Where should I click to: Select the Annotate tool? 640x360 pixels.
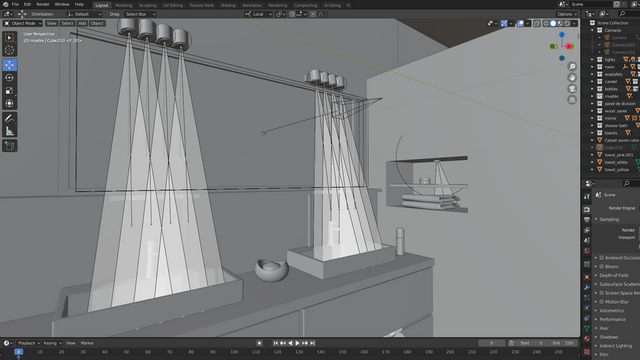[9, 118]
